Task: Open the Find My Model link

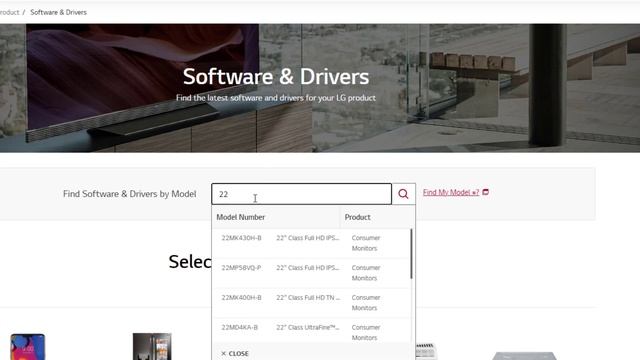Action: [451, 192]
